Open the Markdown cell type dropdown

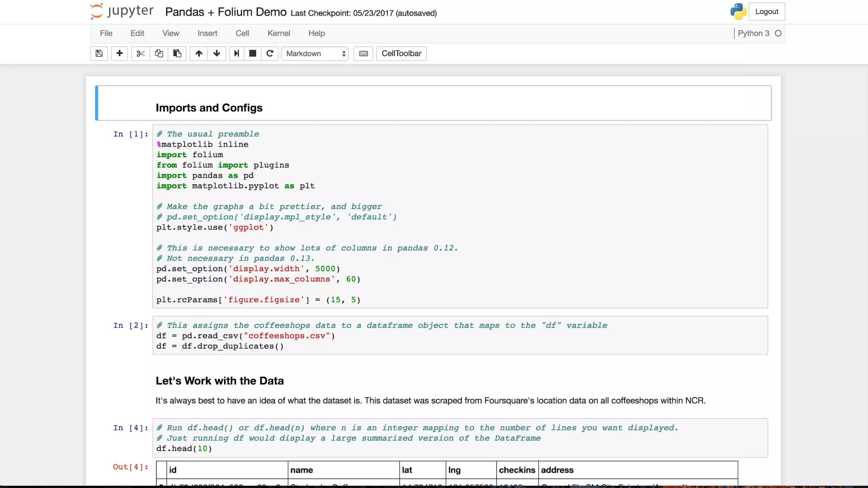[315, 53]
